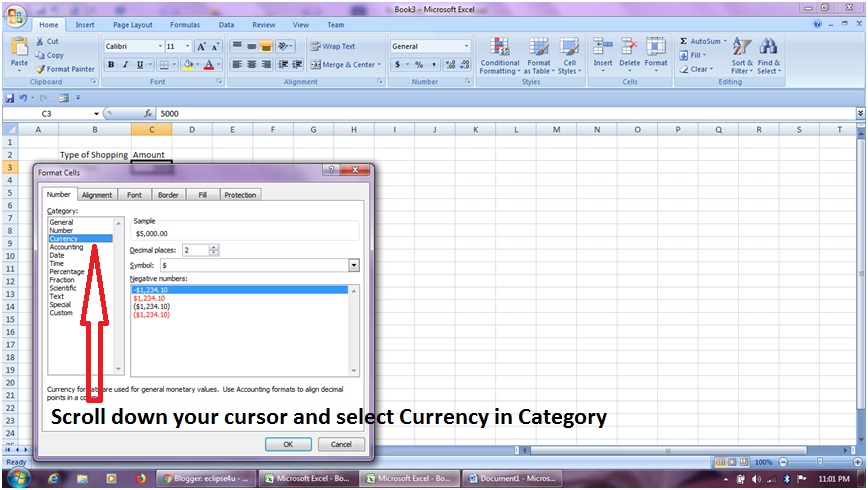Screen dimensions: 868x490
Task: Toggle Underline formatting
Action: click(140, 65)
